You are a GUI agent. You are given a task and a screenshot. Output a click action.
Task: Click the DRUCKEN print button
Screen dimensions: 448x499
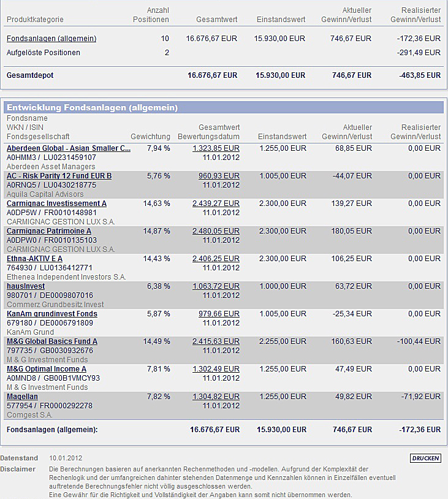click(x=425, y=459)
